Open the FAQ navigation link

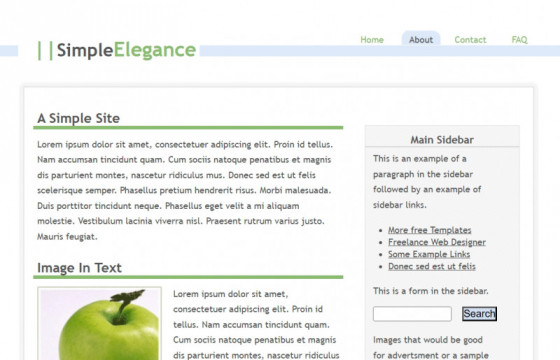point(519,40)
